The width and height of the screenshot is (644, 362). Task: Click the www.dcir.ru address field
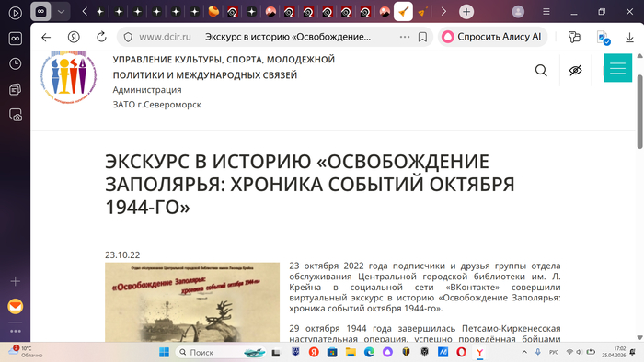(x=165, y=37)
